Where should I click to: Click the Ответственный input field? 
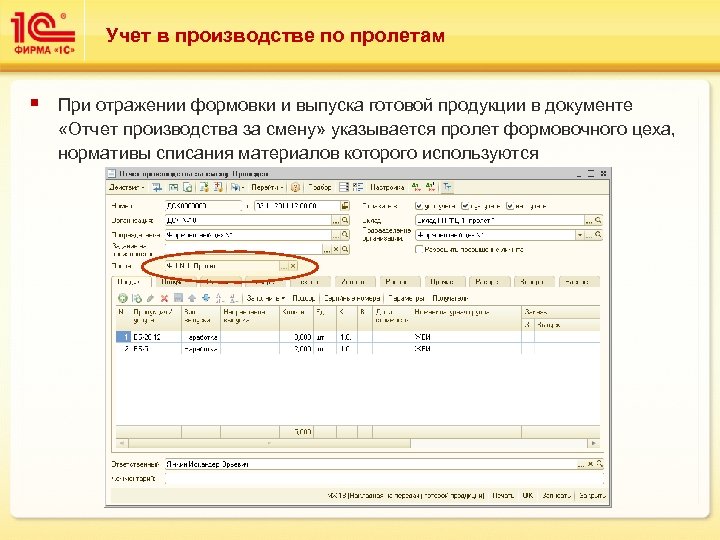tap(371, 464)
